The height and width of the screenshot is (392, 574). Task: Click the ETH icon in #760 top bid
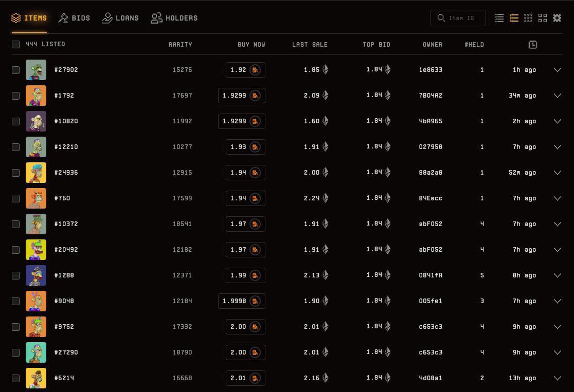(388, 198)
